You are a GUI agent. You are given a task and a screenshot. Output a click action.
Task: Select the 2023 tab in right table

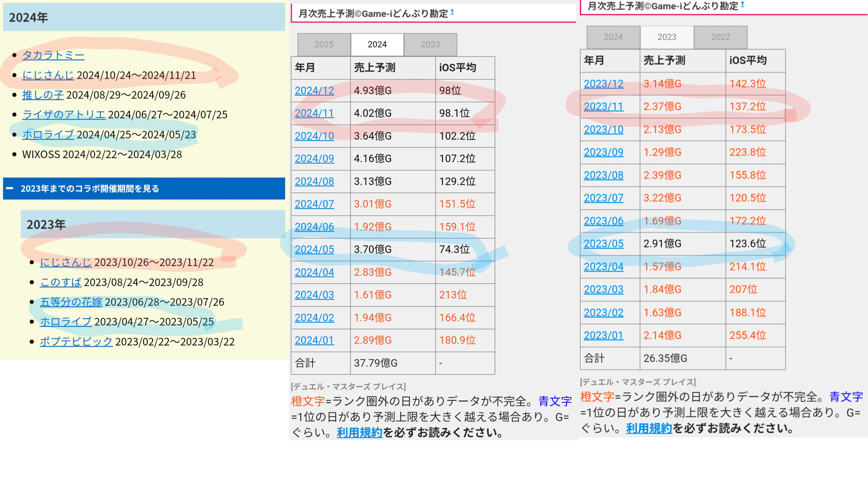667,37
